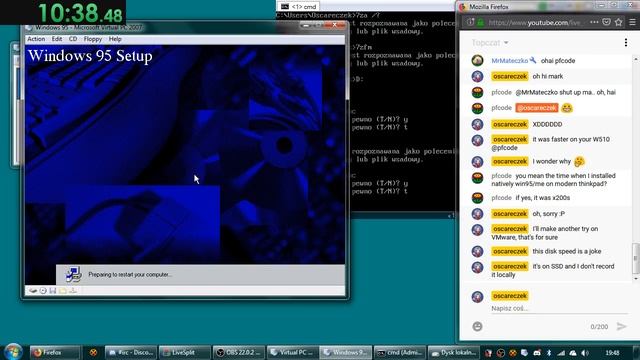
Task: Open the emoji picker in chat
Action: (477, 327)
